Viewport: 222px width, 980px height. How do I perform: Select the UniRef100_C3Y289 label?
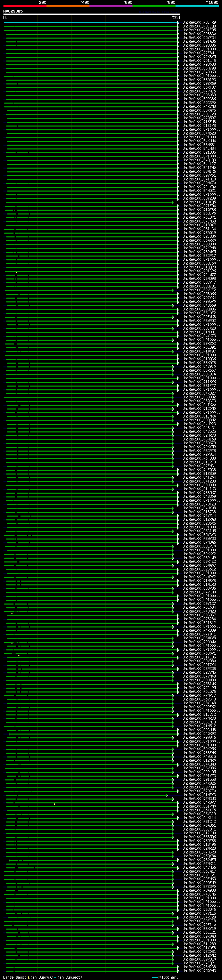[199, 198]
